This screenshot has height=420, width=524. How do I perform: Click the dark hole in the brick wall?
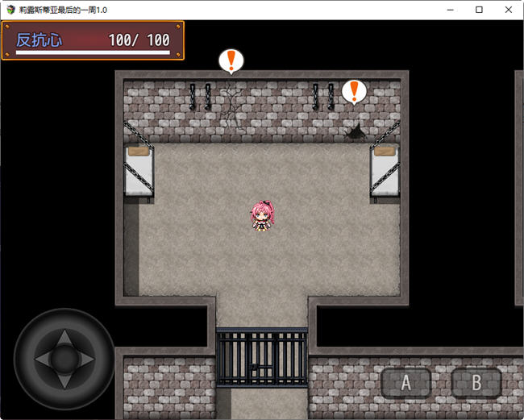[355, 131]
